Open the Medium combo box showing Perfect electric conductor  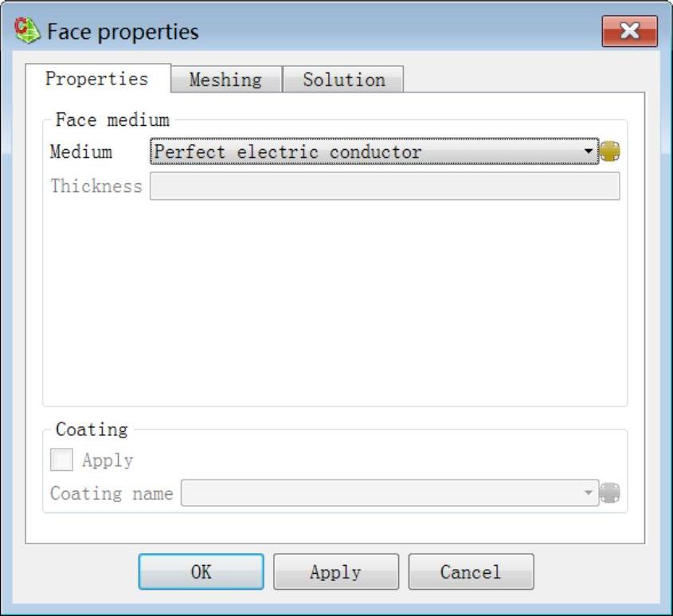pyautogui.click(x=374, y=151)
